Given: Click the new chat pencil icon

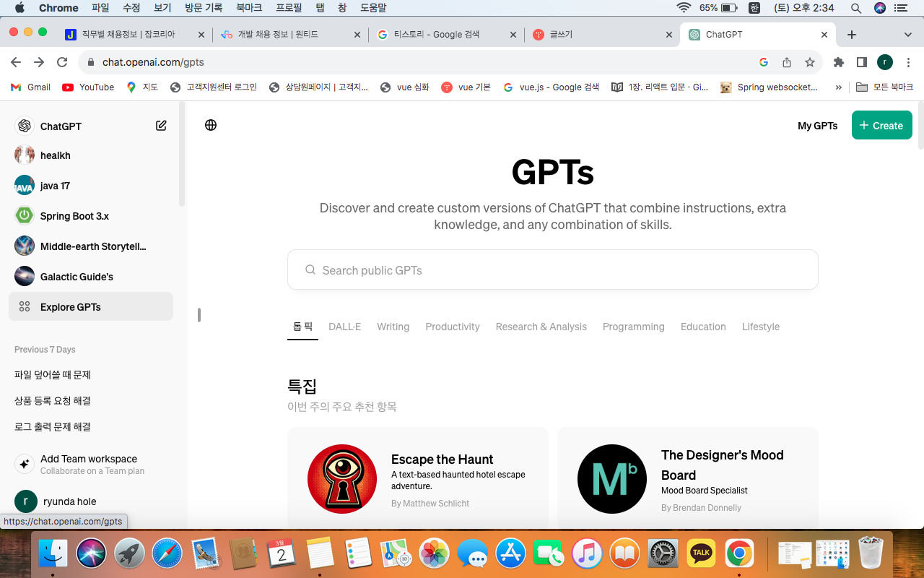Looking at the screenshot, I should pyautogui.click(x=161, y=126).
